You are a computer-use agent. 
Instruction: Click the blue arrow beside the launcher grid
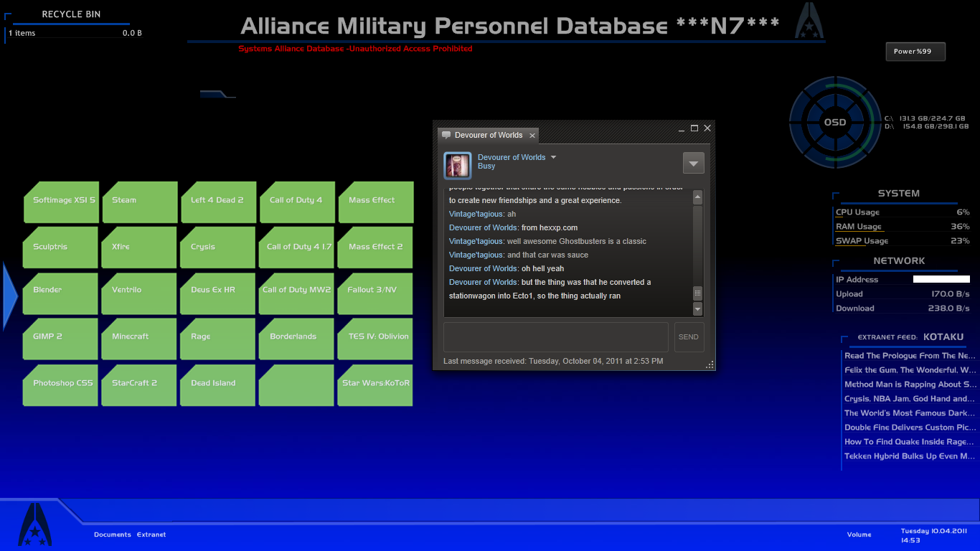(x=10, y=296)
